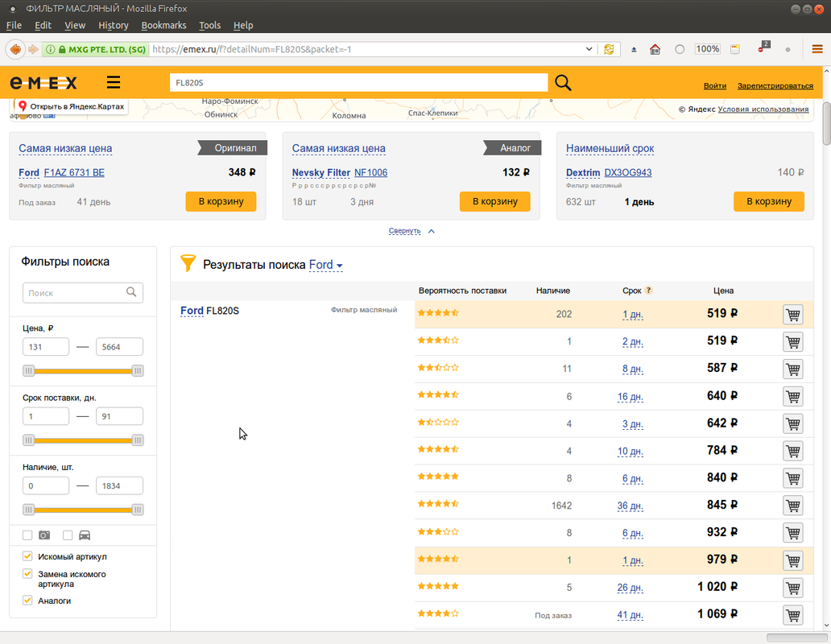Add the 519 ₽ 1-day offer to cart
This screenshot has width=831, height=644.
point(793,315)
